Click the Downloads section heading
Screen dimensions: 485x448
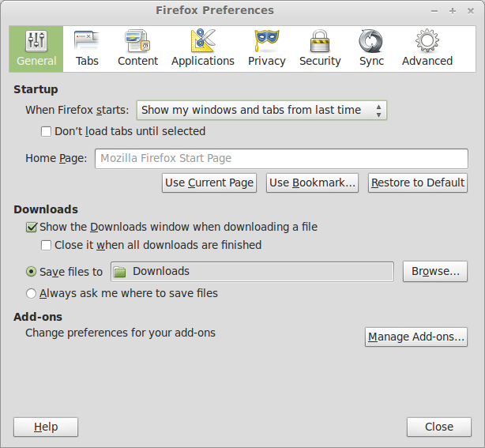coord(46,209)
